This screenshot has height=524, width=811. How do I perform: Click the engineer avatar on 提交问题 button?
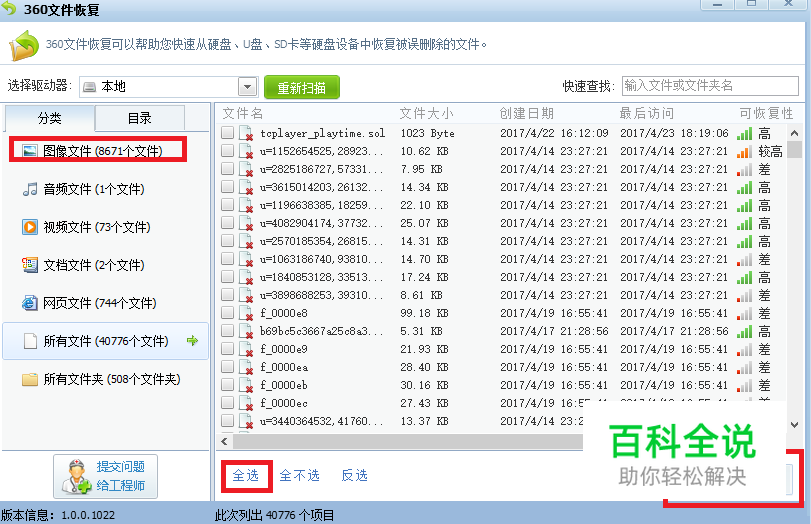77,476
